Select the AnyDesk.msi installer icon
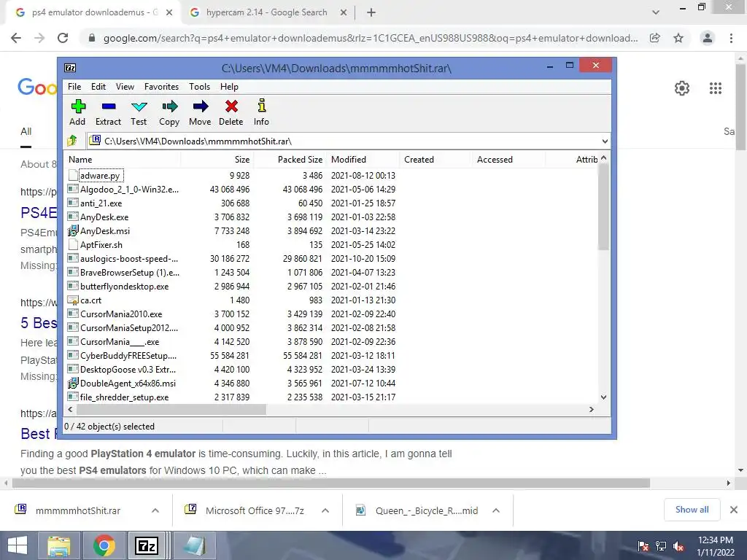This screenshot has width=747, height=560. 72,231
